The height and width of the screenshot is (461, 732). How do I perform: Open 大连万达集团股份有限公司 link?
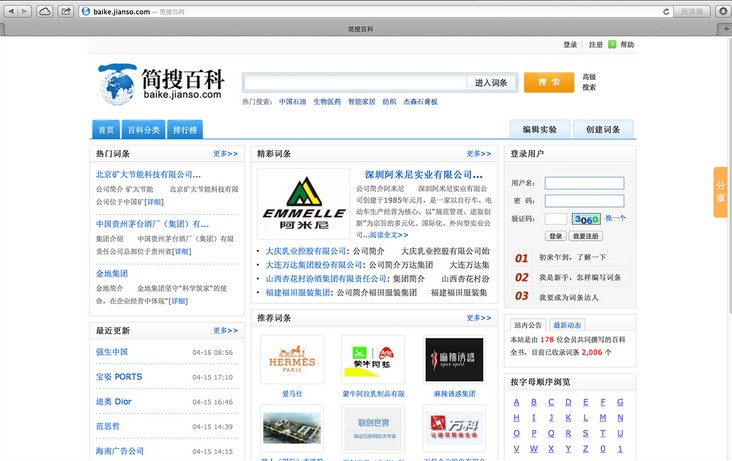[x=315, y=265]
